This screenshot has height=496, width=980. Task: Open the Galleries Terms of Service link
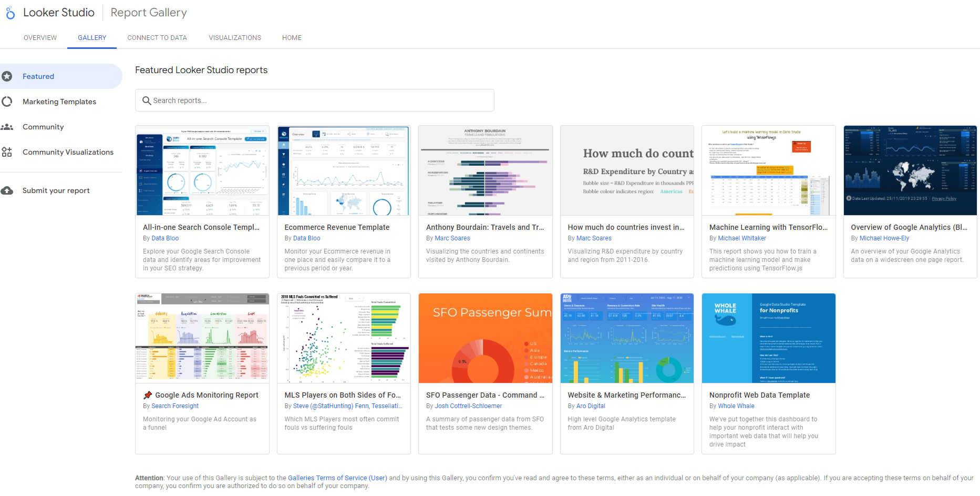pos(337,478)
